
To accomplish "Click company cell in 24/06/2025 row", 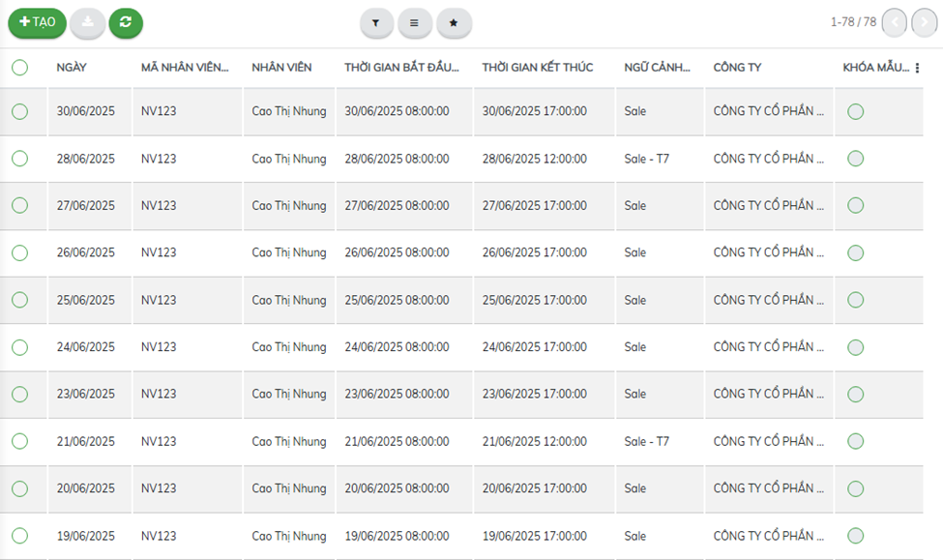I will point(769,346).
